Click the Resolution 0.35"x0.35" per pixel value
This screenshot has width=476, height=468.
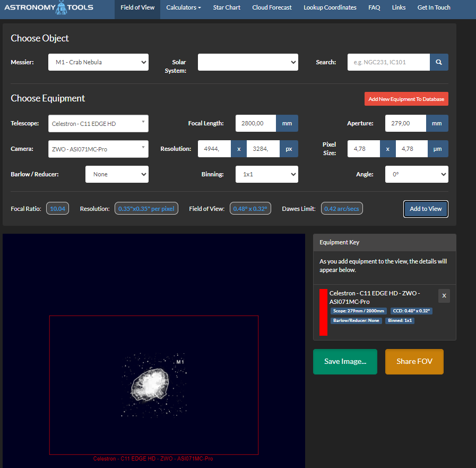[146, 209]
